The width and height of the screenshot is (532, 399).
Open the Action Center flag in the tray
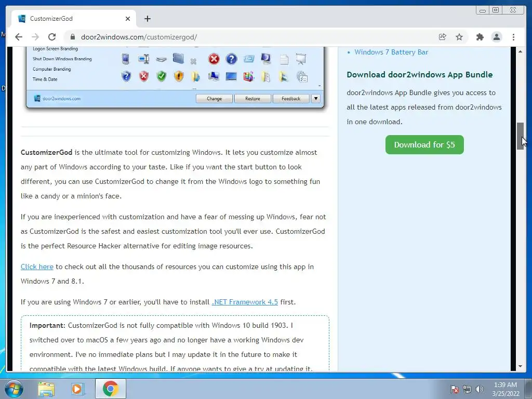pyautogui.click(x=454, y=389)
